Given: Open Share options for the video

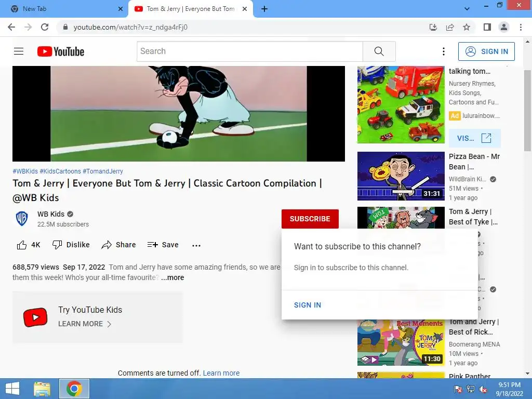Looking at the screenshot, I should (118, 245).
